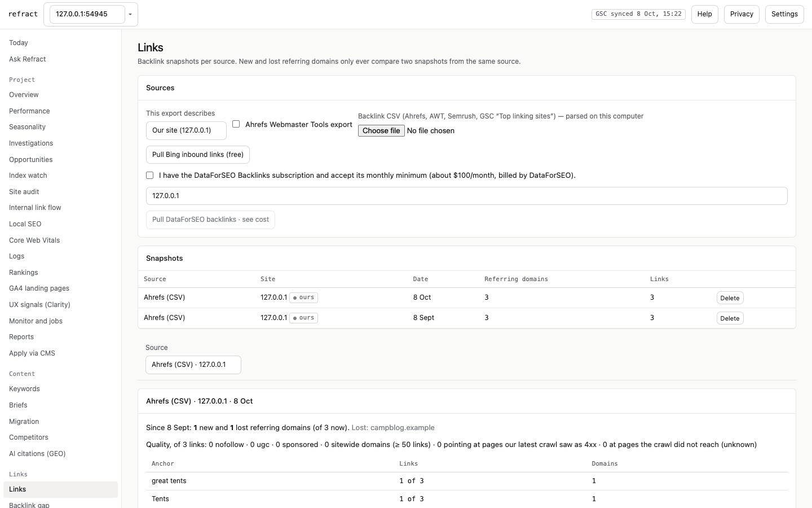Image resolution: width=812 pixels, height=508 pixels.
Task: Click the DataForSEO domain input field
Action: tap(466, 196)
